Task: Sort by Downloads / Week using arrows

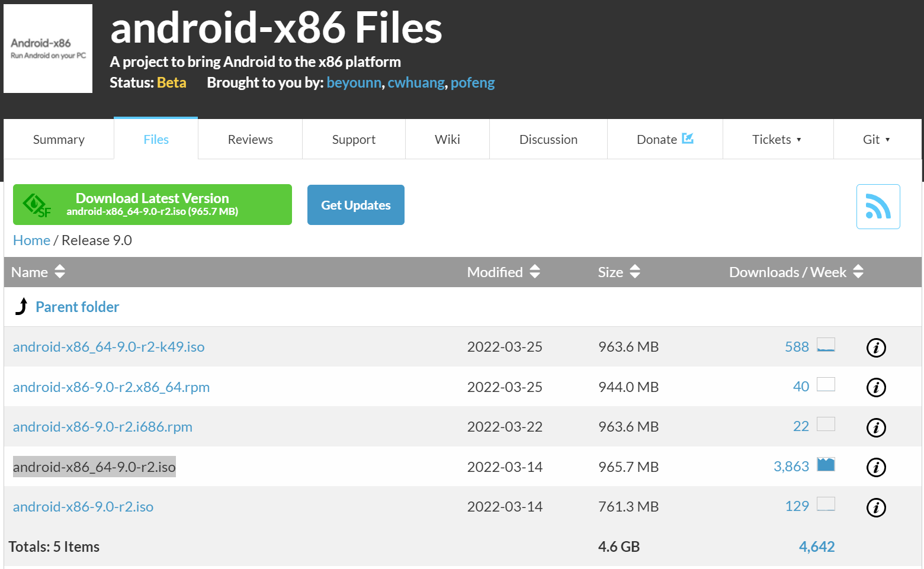Action: 858,272
